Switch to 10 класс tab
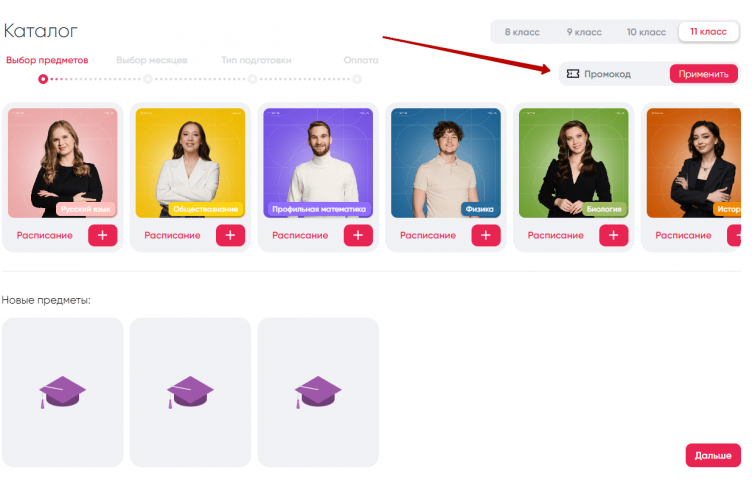Viewport: 752px width, 497px height. pos(646,32)
